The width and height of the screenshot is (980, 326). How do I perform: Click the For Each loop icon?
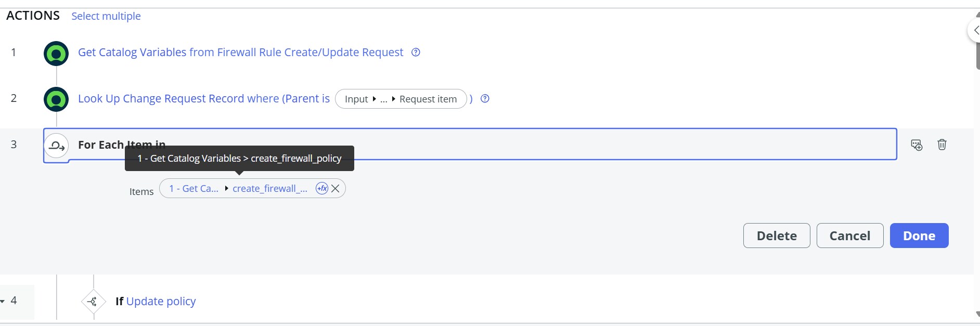tap(56, 146)
